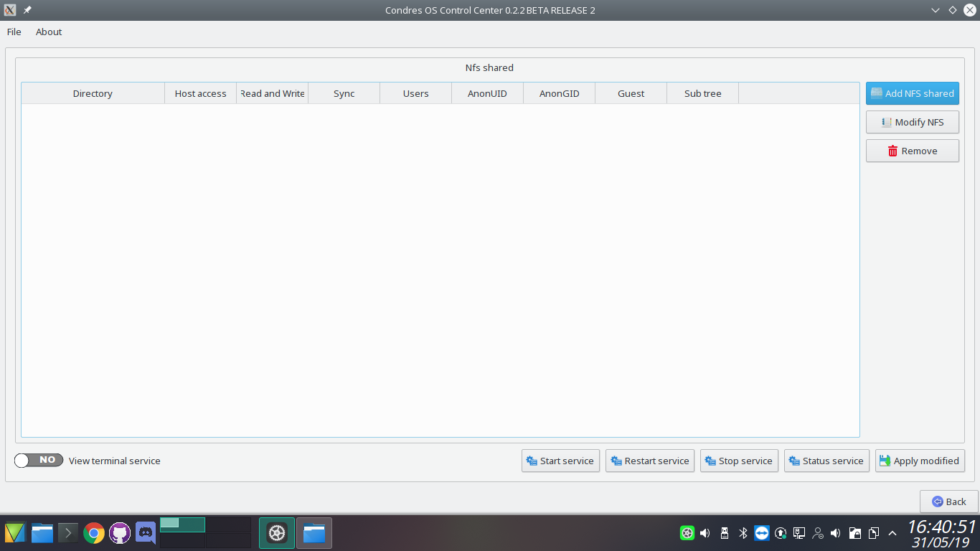The image size is (980, 551).
Task: Click the Bluetooth tray icon
Action: [743, 533]
